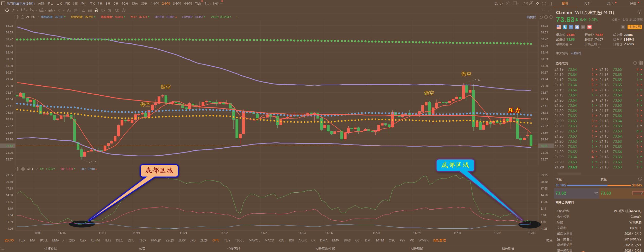
Task: Zoom in chart with plus circle
Action: 551,17
